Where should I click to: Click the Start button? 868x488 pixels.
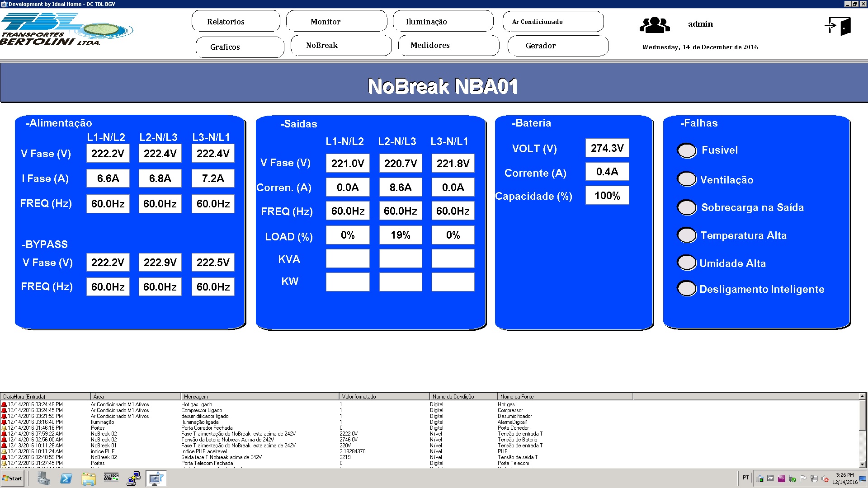tap(13, 479)
